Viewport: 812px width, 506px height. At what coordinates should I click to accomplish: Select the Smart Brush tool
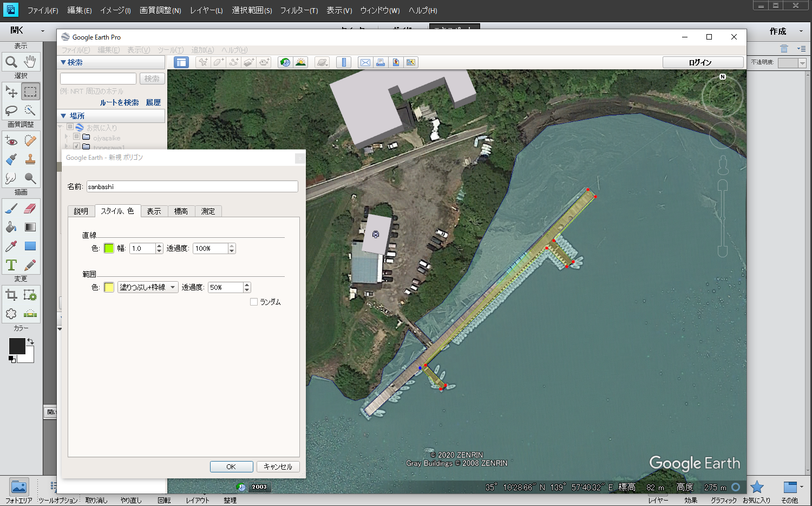[x=11, y=159]
